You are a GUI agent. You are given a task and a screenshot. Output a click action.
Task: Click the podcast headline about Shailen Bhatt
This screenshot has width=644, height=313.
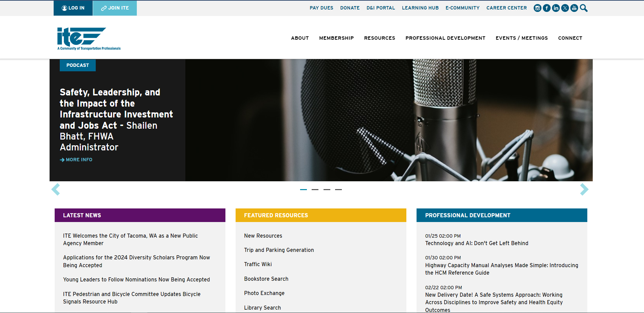[x=116, y=119]
